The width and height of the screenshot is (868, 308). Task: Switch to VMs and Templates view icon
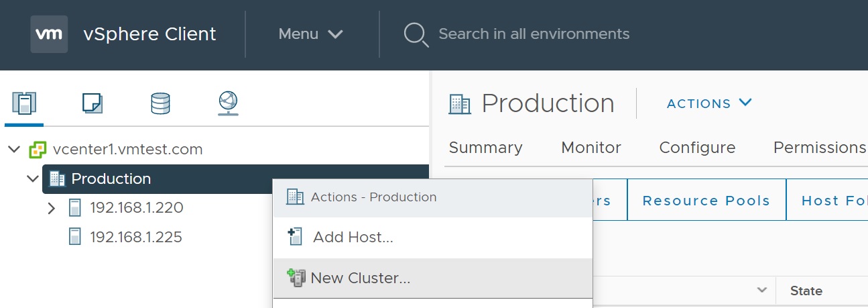point(92,103)
